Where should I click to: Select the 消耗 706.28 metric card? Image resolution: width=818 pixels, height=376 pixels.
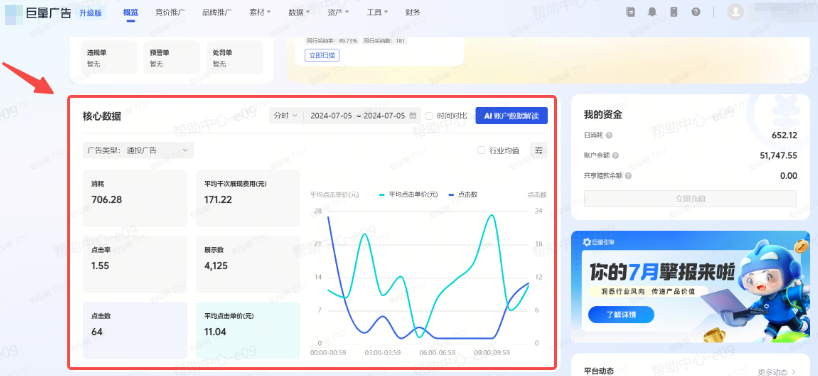click(135, 198)
